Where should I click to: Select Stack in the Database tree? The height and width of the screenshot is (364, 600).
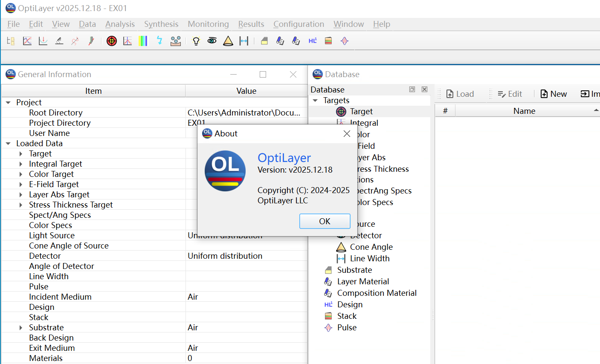pyautogui.click(x=347, y=316)
